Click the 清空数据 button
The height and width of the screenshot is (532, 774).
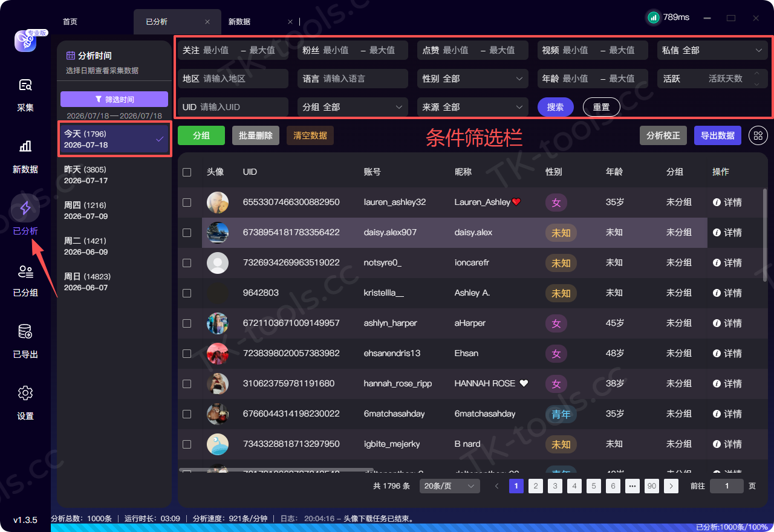[x=310, y=135]
